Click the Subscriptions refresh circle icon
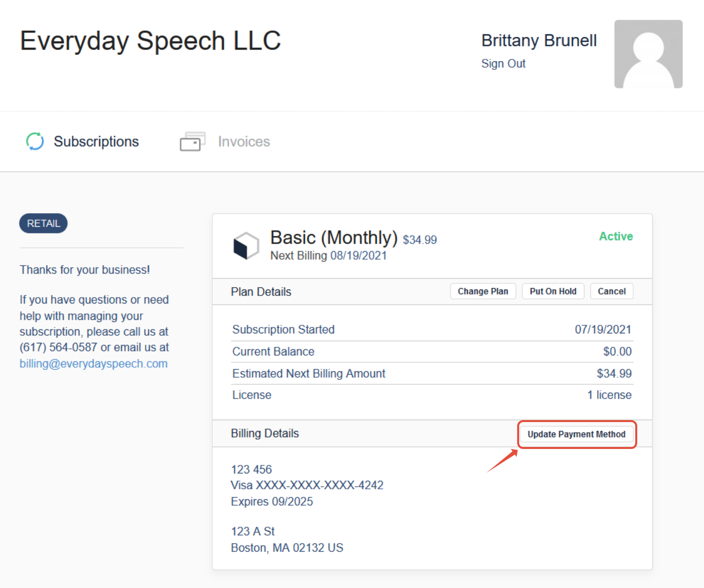Viewport: 704px width, 588px height. tap(35, 142)
